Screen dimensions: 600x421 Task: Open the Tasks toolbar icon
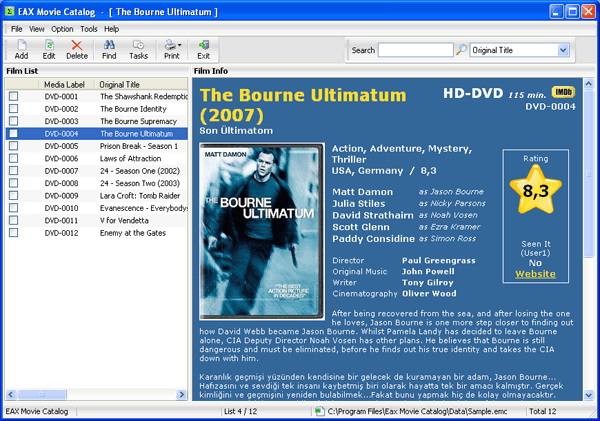pyautogui.click(x=138, y=45)
